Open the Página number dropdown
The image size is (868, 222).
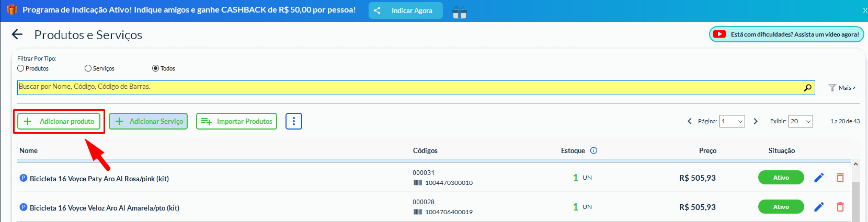(732, 121)
